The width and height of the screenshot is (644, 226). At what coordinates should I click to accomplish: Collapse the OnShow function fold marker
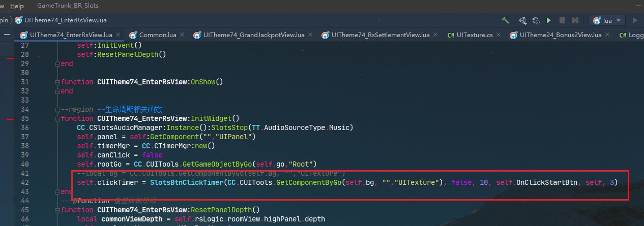point(57,82)
